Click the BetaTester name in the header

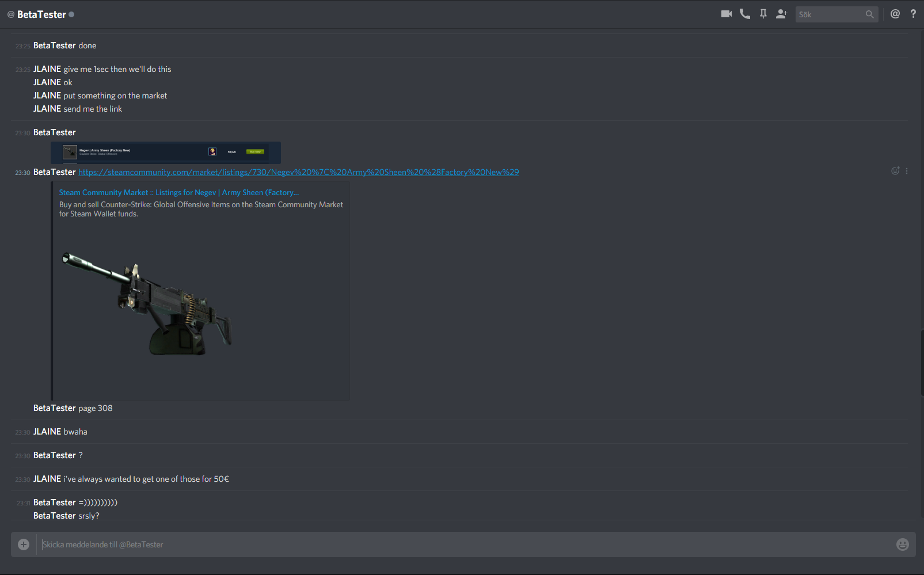coord(41,14)
